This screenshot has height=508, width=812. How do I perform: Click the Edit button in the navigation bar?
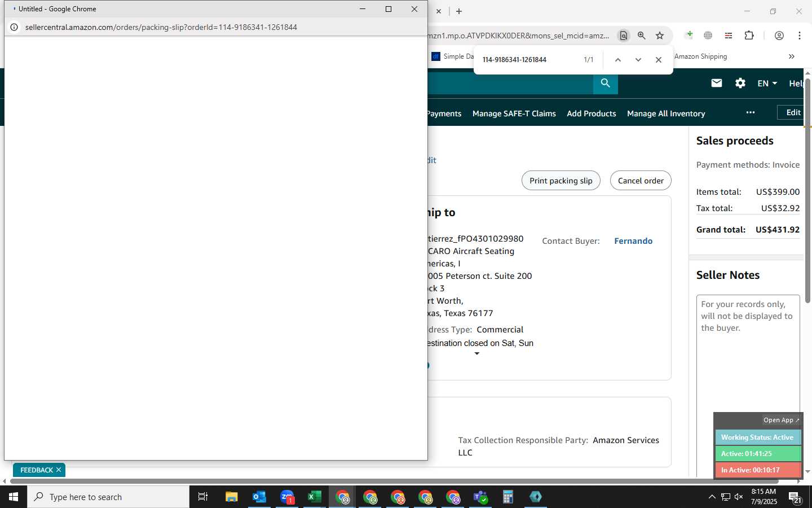(791, 112)
